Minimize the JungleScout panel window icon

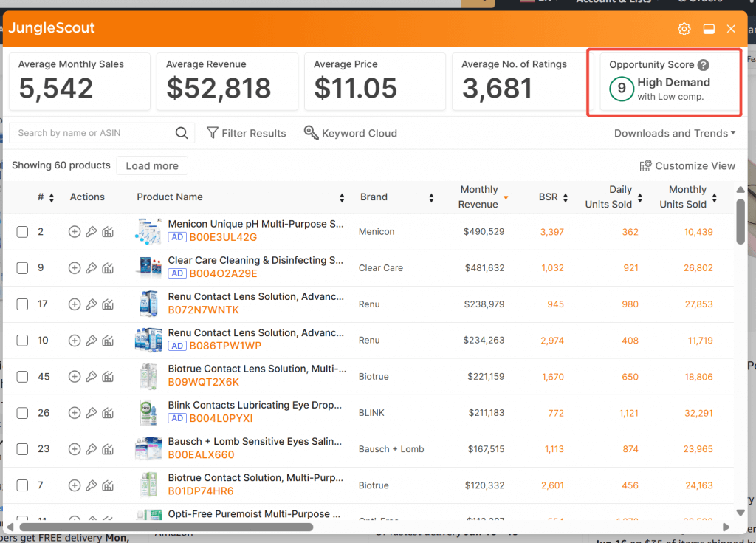point(709,29)
